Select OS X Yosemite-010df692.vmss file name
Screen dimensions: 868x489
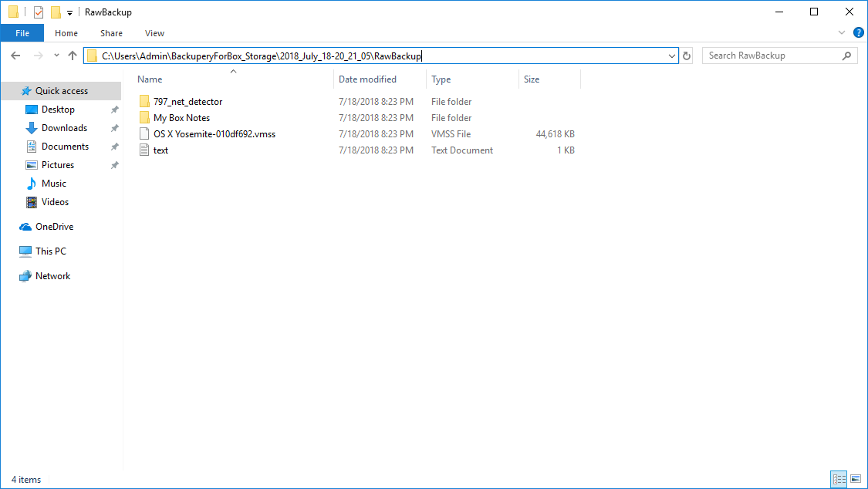(214, 134)
